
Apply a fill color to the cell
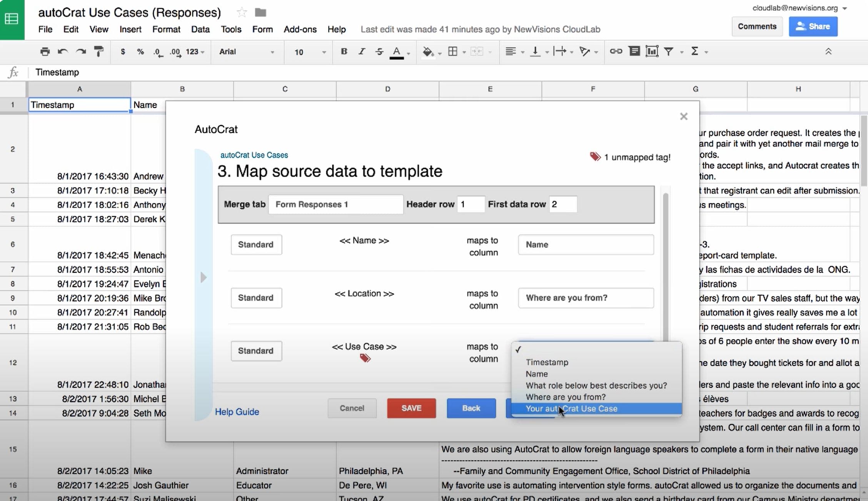tap(428, 51)
